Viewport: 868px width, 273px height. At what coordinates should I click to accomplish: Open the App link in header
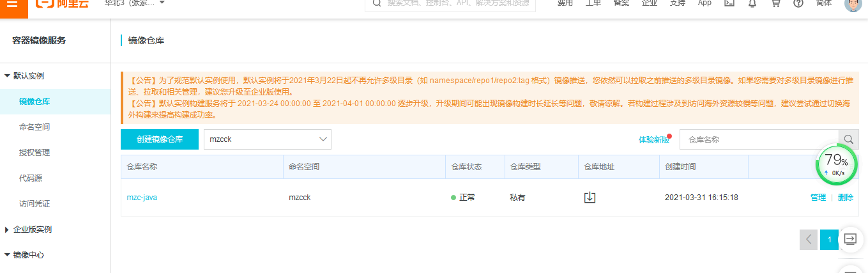pyautogui.click(x=704, y=3)
